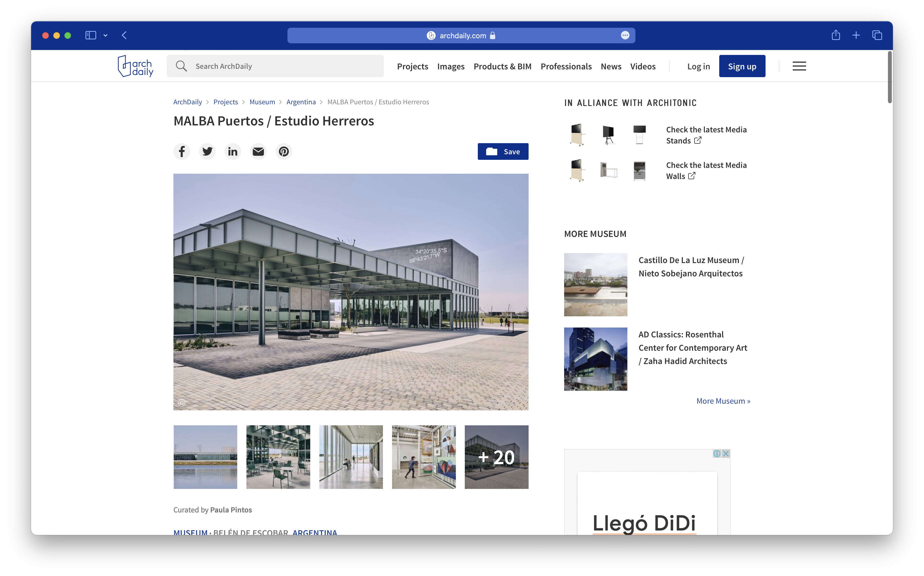The width and height of the screenshot is (924, 576).
Task: Open More Museum link
Action: coord(723,401)
